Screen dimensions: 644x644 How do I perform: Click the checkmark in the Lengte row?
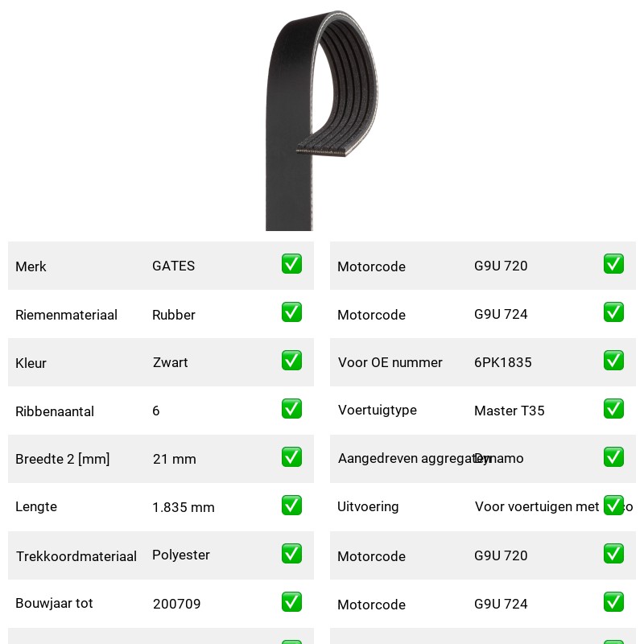[291, 506]
